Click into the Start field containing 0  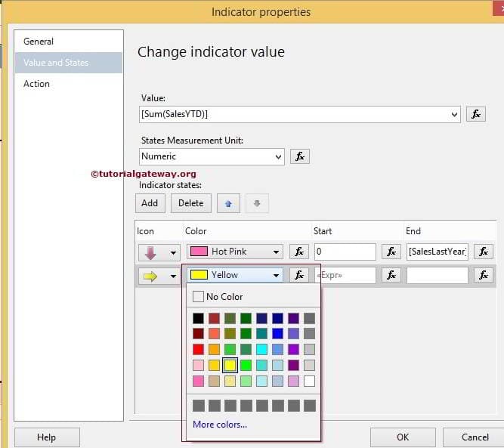[345, 252]
